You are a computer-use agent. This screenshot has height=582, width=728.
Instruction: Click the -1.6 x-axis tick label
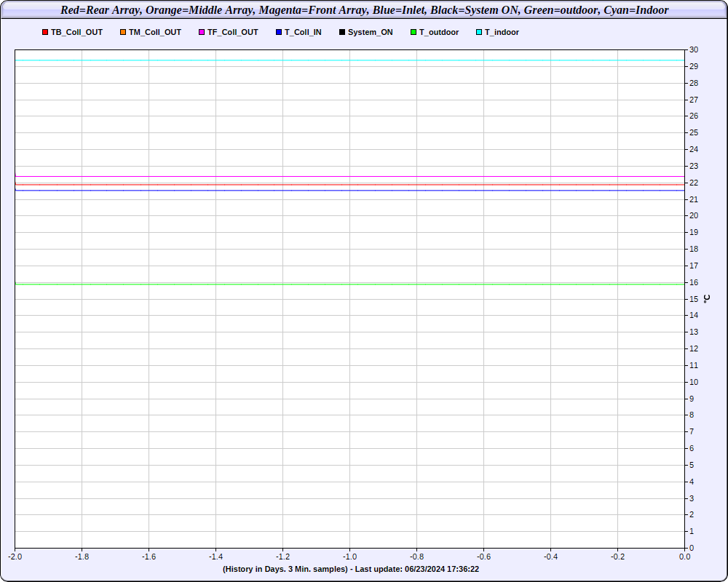click(149, 557)
